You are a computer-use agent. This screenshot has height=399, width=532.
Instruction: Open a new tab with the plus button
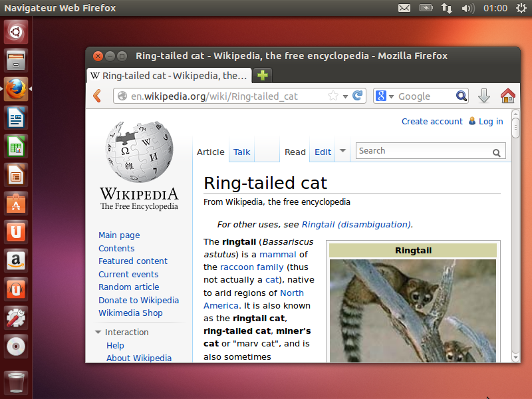click(263, 75)
